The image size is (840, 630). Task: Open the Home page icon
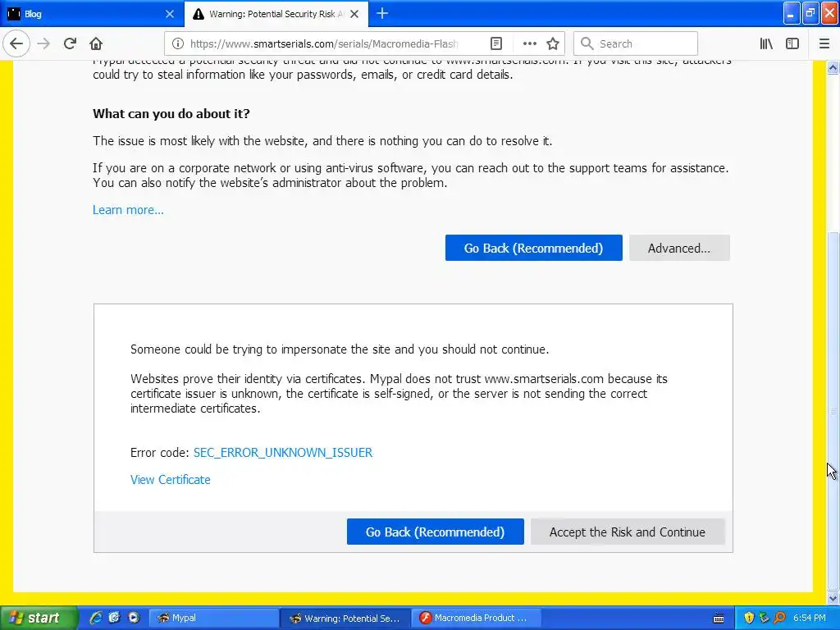tap(96, 44)
